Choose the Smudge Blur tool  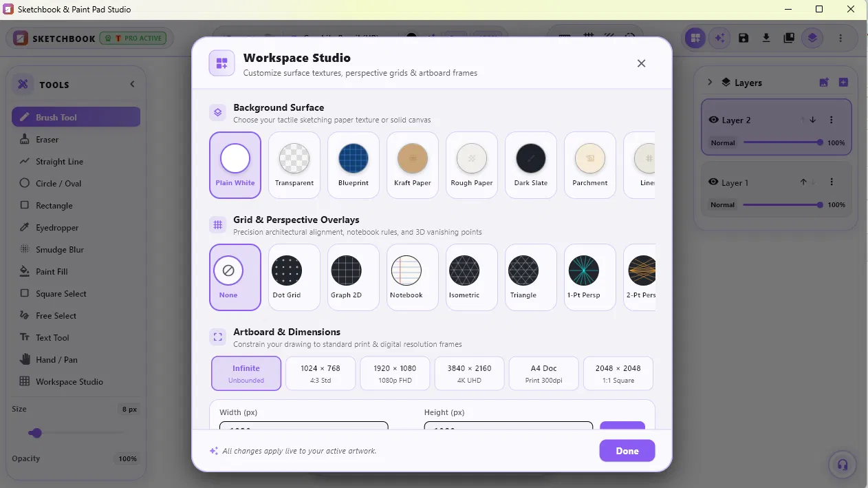76,249
